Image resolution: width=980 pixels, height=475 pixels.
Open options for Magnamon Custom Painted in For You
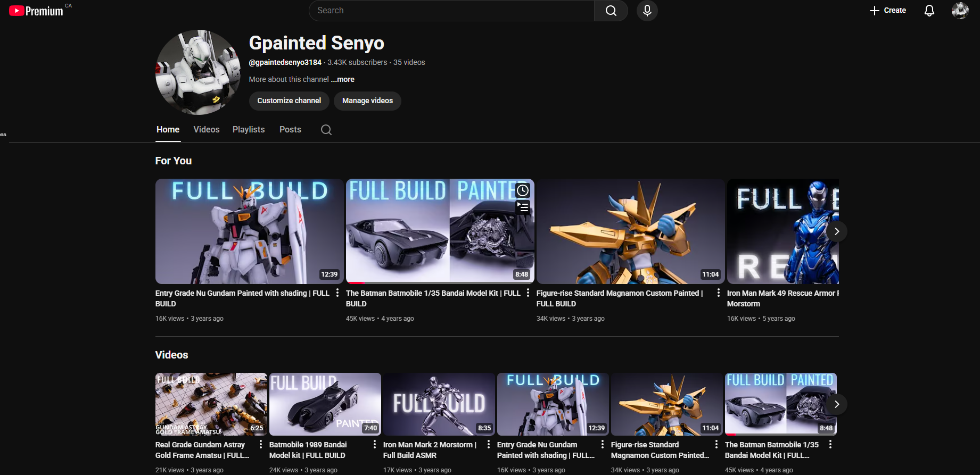click(x=719, y=293)
